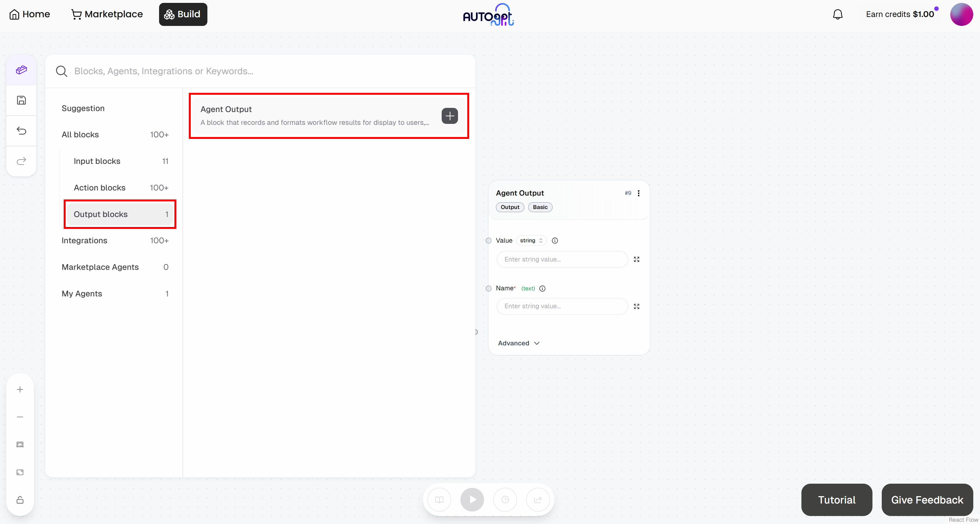
Task: Click the Tutorial button
Action: pos(837,500)
